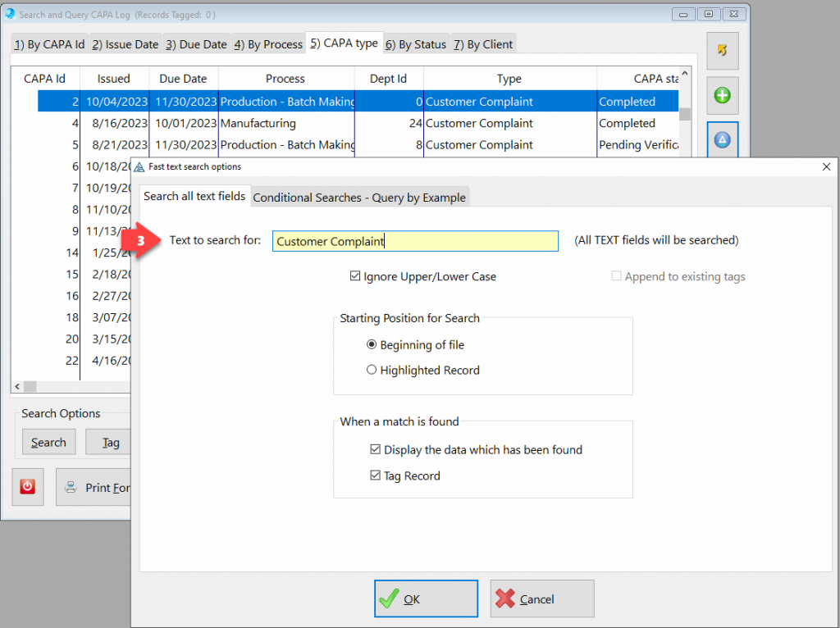Click the Search button under Search Options
This screenshot has height=628, width=840.
tap(48, 443)
